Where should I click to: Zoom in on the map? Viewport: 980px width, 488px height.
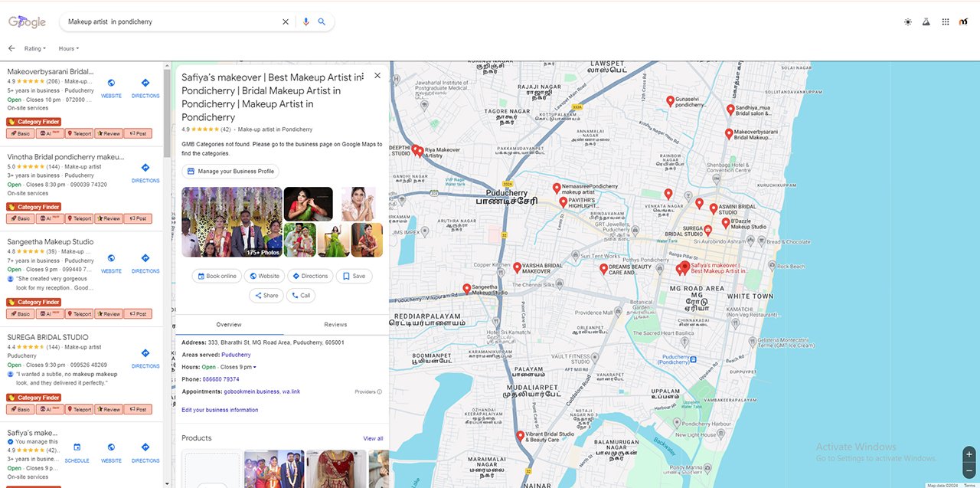tap(969, 454)
